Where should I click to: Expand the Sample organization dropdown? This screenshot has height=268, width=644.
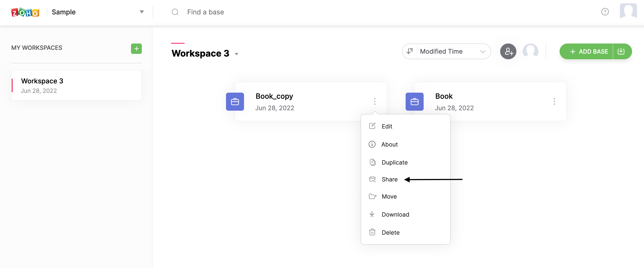(142, 12)
